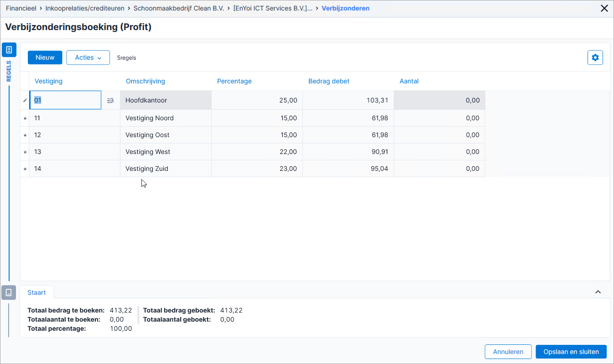Click the Nieuw button
Image resolution: width=614 pixels, height=364 pixels.
[45, 57]
